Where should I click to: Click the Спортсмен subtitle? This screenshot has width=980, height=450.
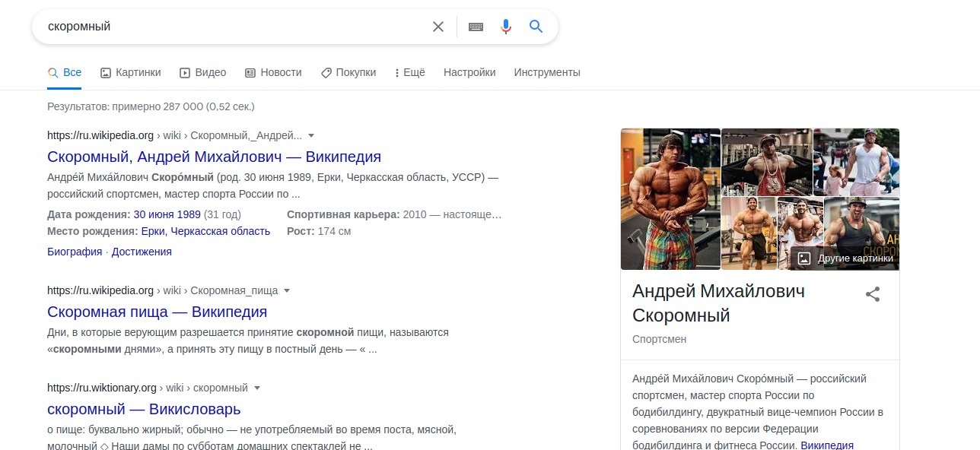659,339
